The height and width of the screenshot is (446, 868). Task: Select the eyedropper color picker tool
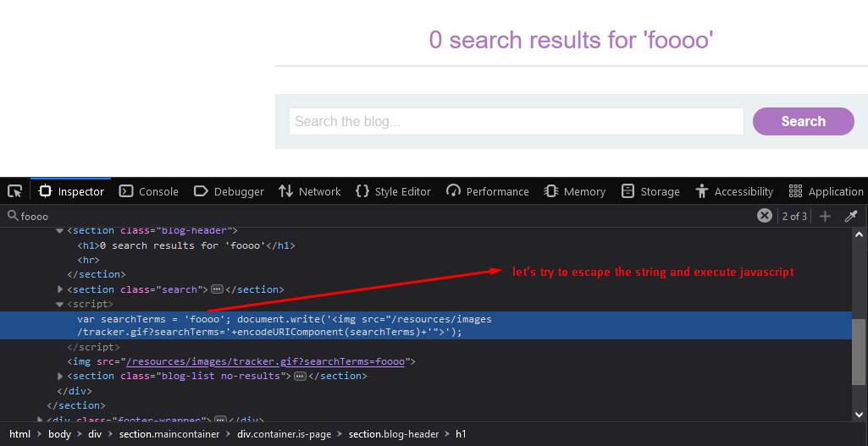pos(851,216)
